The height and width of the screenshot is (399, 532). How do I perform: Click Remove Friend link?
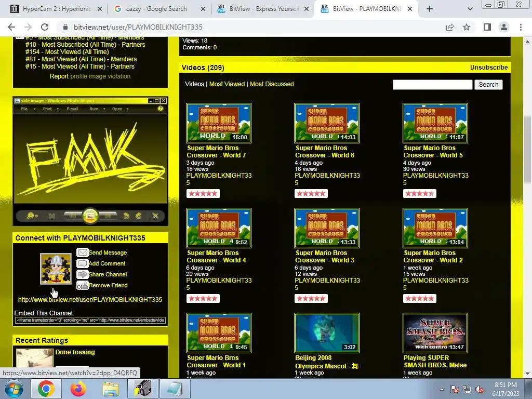[108, 285]
